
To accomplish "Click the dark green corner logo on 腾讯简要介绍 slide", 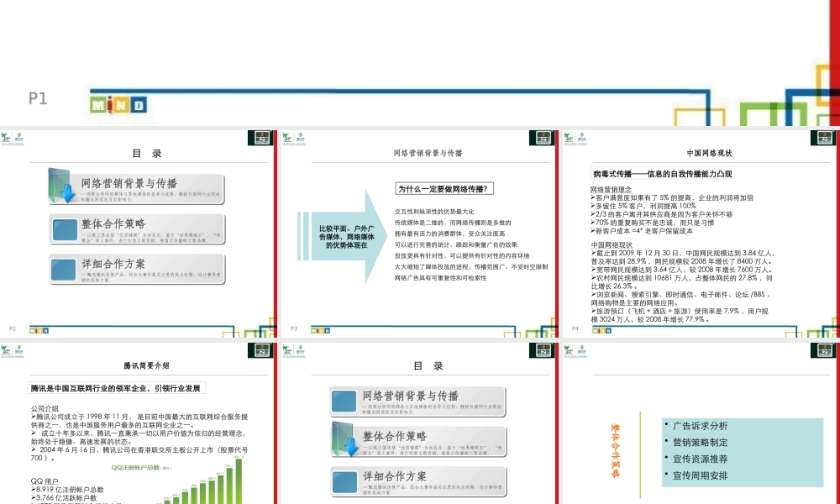I will [260, 350].
